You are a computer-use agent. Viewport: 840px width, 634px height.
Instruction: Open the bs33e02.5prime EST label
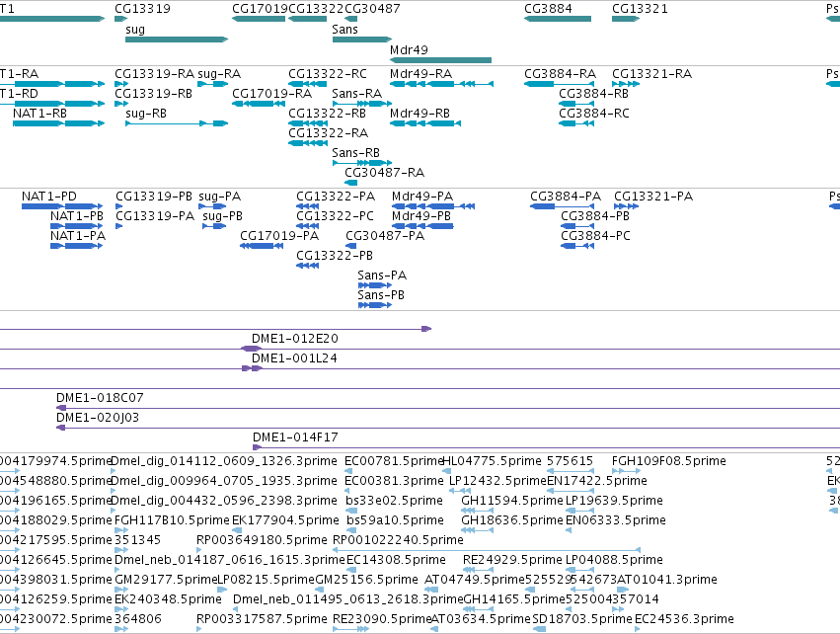(394, 501)
